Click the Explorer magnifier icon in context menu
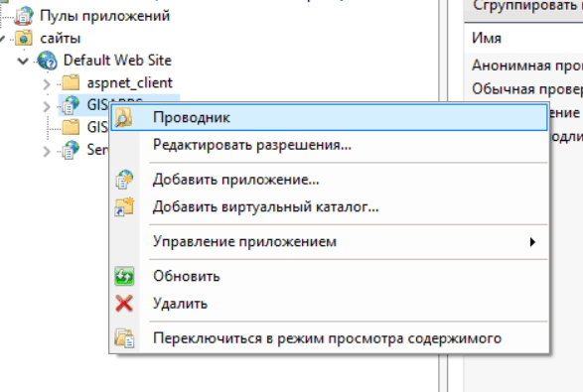583x392 pixels. (124, 117)
